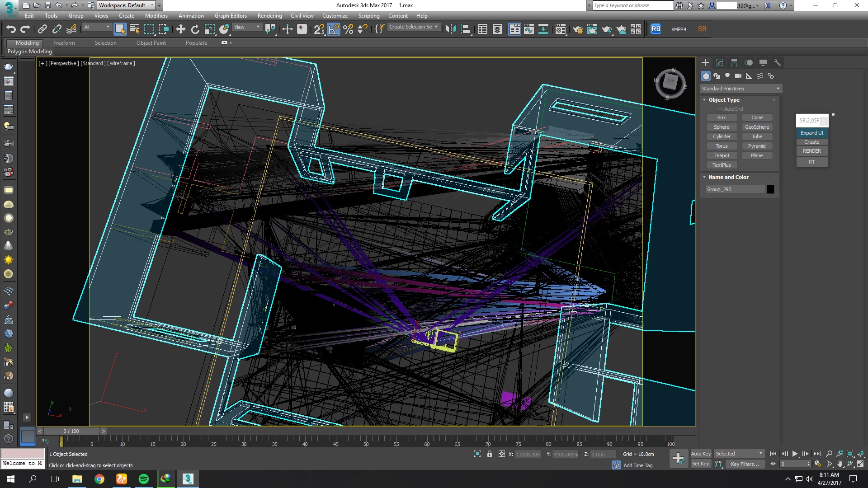Screen dimensions: 868x488
Task: Drag the timeline frame 0/100 slider
Action: coord(71,431)
